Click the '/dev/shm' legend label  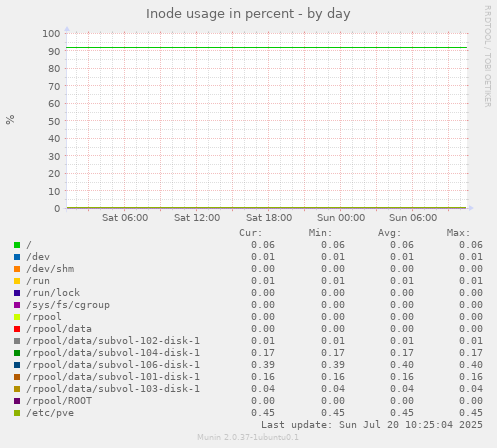click(50, 269)
